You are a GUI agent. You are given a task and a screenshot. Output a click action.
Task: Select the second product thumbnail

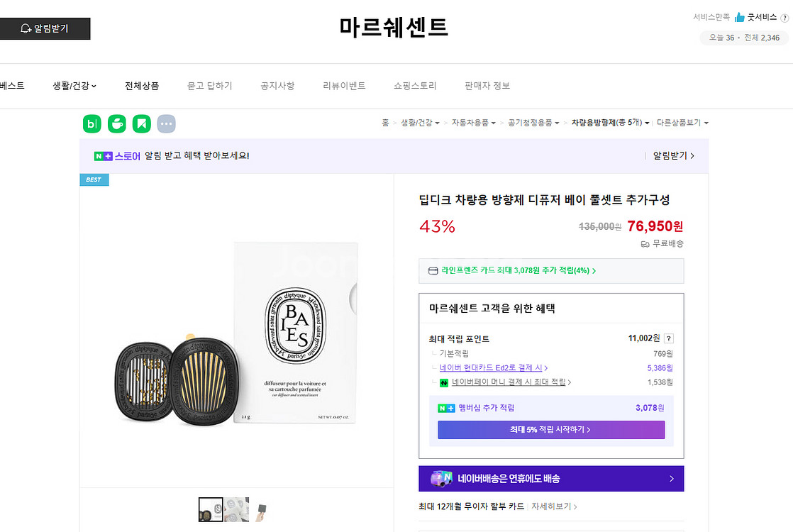click(236, 509)
